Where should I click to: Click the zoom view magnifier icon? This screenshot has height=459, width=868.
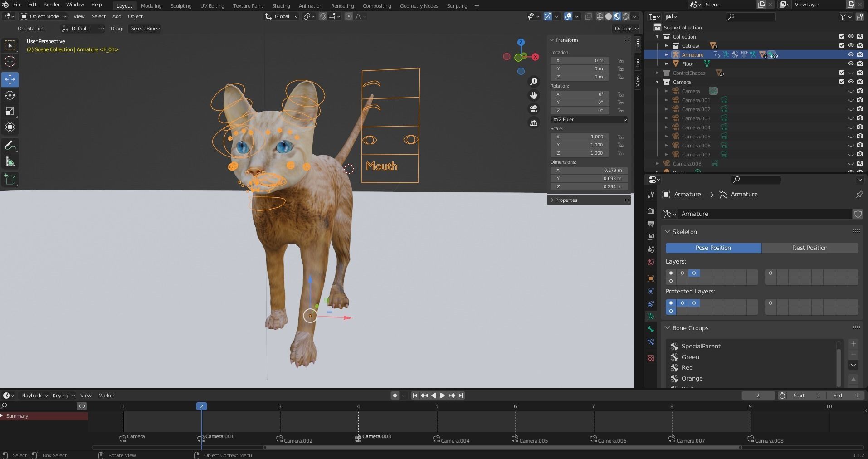pyautogui.click(x=534, y=82)
